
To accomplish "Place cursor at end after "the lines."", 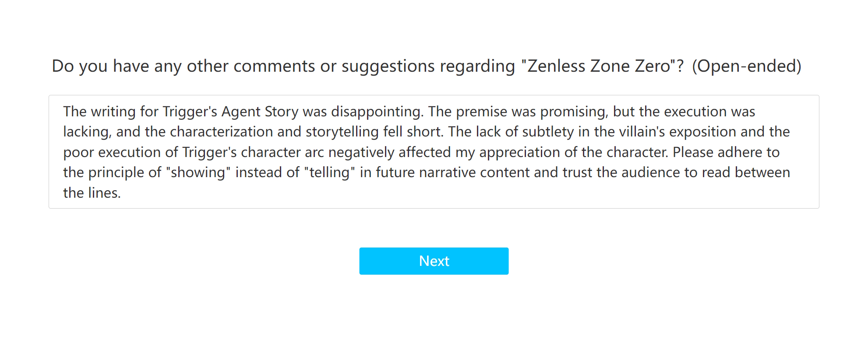I will [x=121, y=193].
